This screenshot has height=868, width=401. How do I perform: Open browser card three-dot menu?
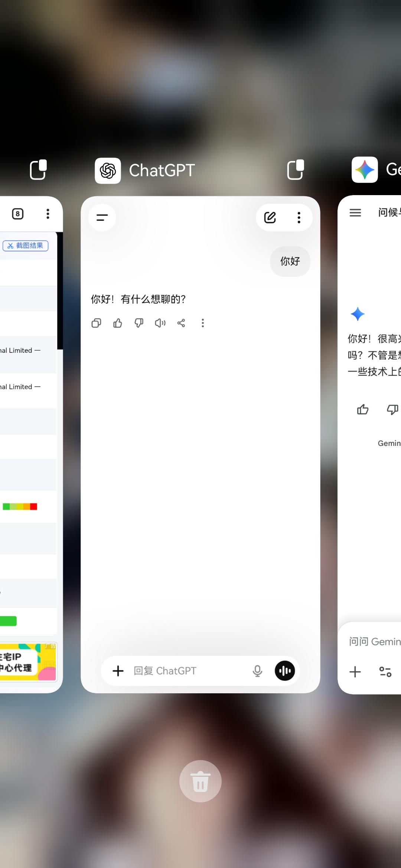coord(48,214)
